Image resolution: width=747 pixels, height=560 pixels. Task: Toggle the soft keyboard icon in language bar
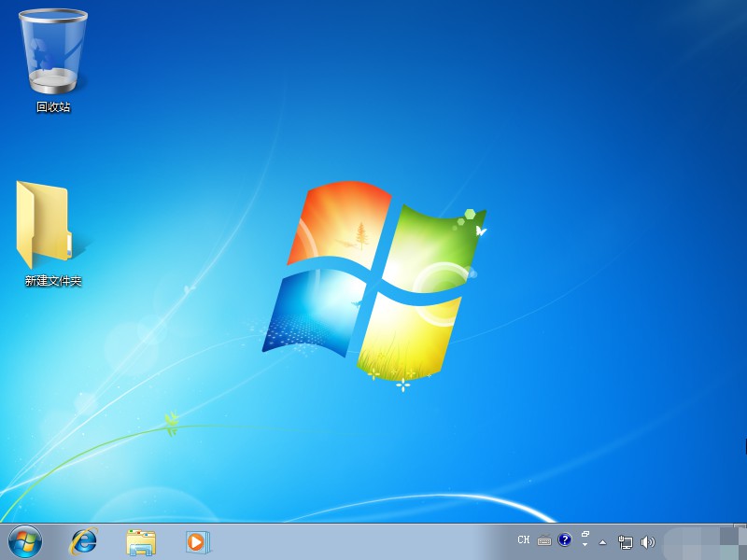point(544,540)
